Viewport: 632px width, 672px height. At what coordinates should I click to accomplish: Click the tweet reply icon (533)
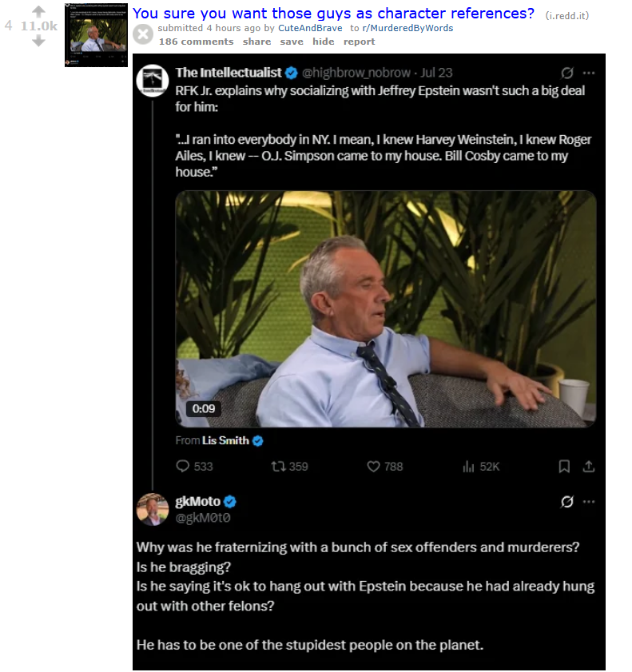tap(182, 466)
